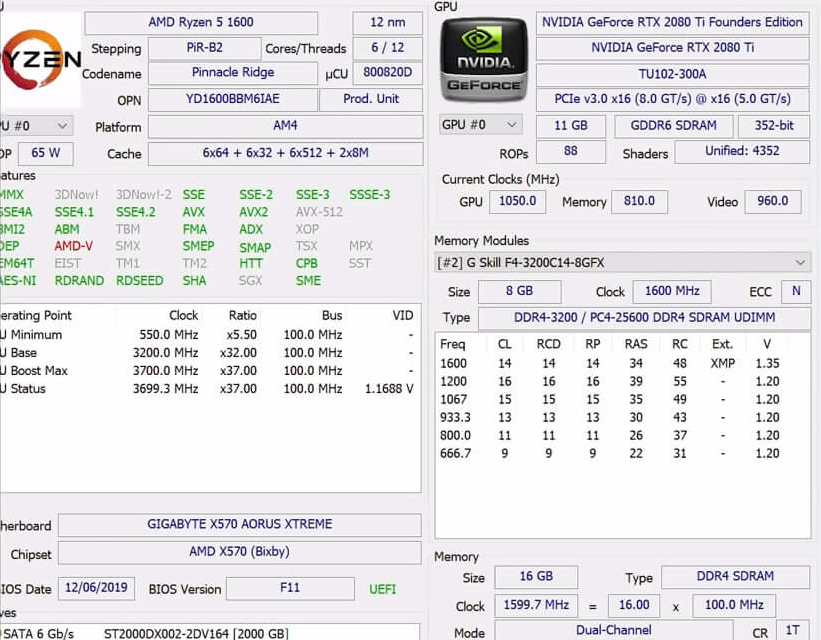Click the 3699.3 MHz status clock
Screen dimensions: 821x640
[x=165, y=389]
